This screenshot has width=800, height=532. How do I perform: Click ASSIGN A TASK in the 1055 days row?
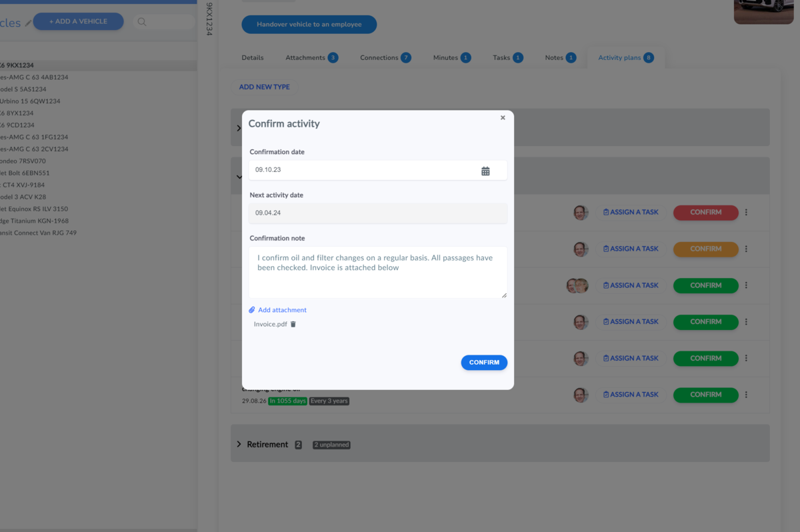[631, 395]
